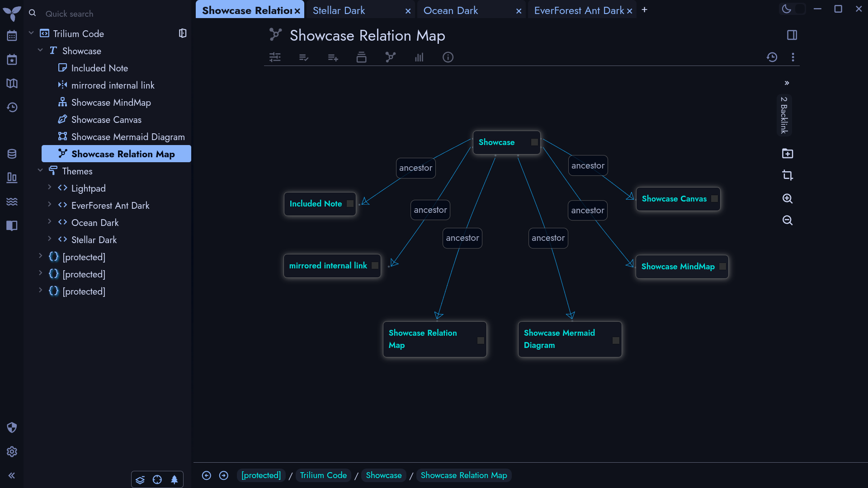This screenshot has height=488, width=868.
Task: Expand the EverForest Ant Dark tree node
Action: [x=49, y=204]
